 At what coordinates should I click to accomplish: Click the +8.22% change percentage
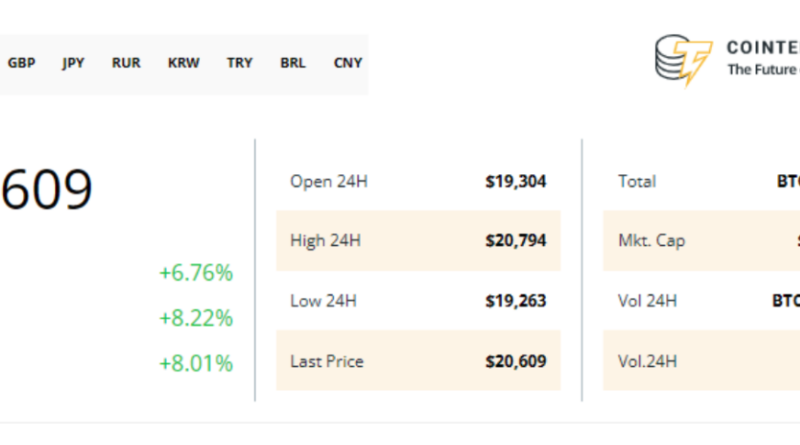pyautogui.click(x=195, y=318)
